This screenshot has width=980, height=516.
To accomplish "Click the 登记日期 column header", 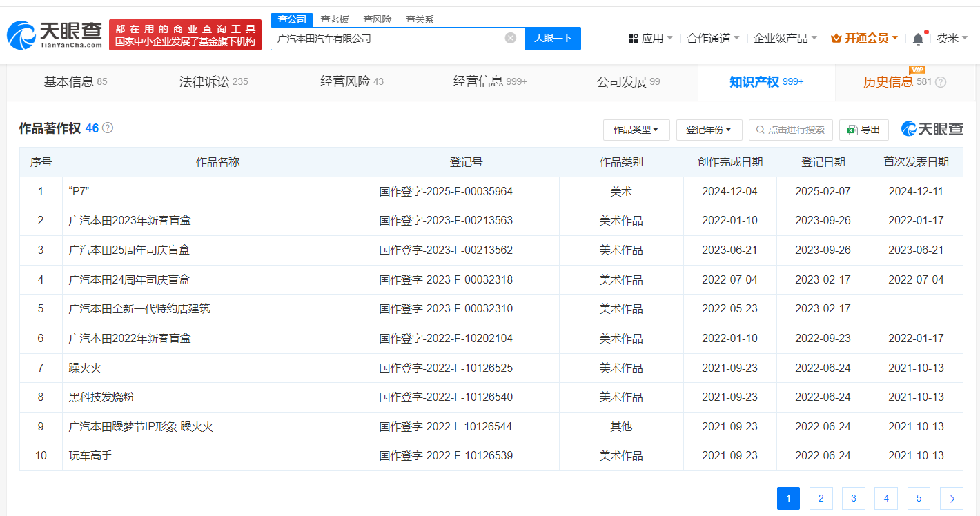I will coord(823,161).
